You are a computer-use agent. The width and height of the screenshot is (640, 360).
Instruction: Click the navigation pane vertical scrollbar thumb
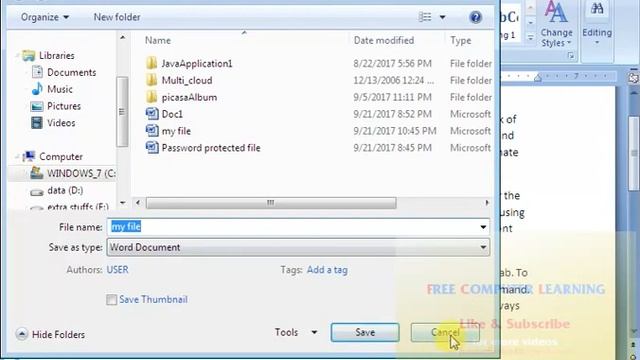click(x=122, y=111)
